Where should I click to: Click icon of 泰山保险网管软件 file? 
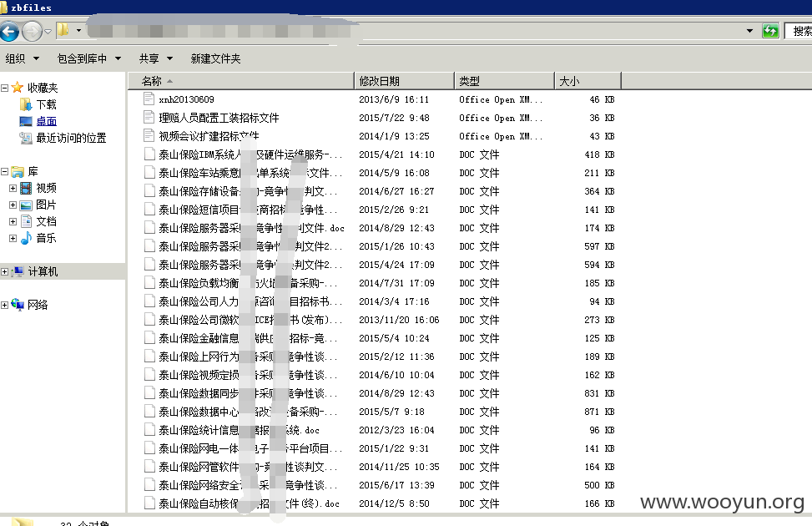[149, 467]
